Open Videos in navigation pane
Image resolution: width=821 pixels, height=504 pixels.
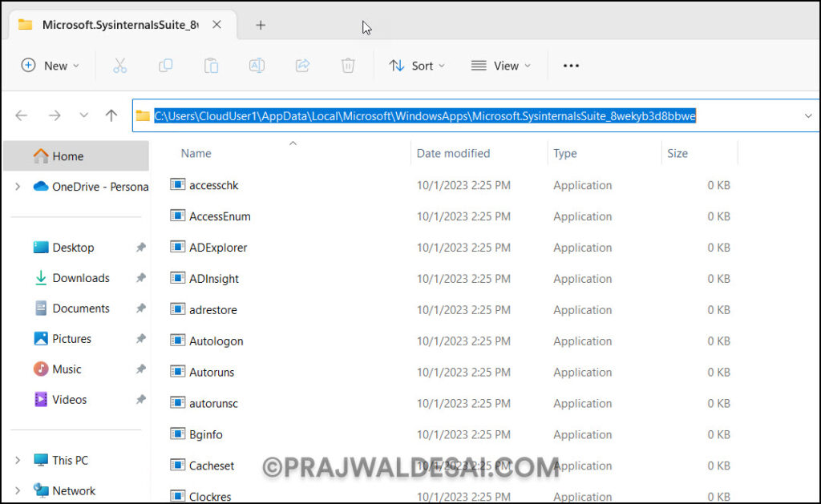pos(69,399)
